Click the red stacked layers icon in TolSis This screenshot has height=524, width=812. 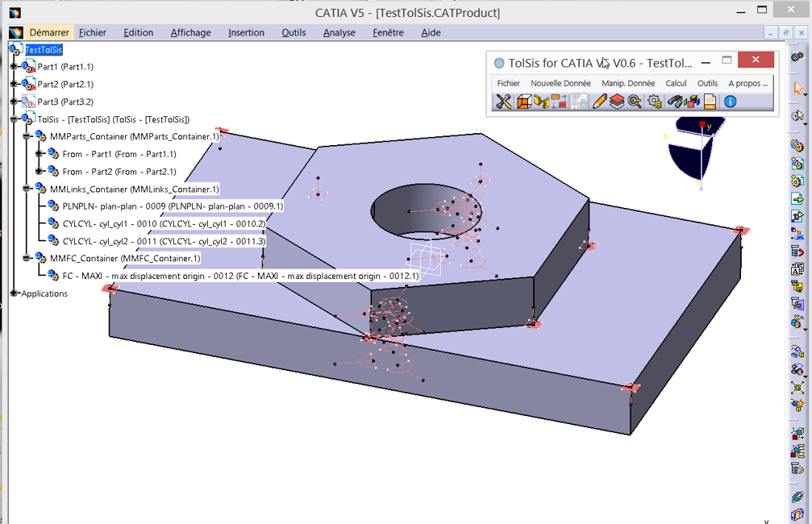(617, 102)
